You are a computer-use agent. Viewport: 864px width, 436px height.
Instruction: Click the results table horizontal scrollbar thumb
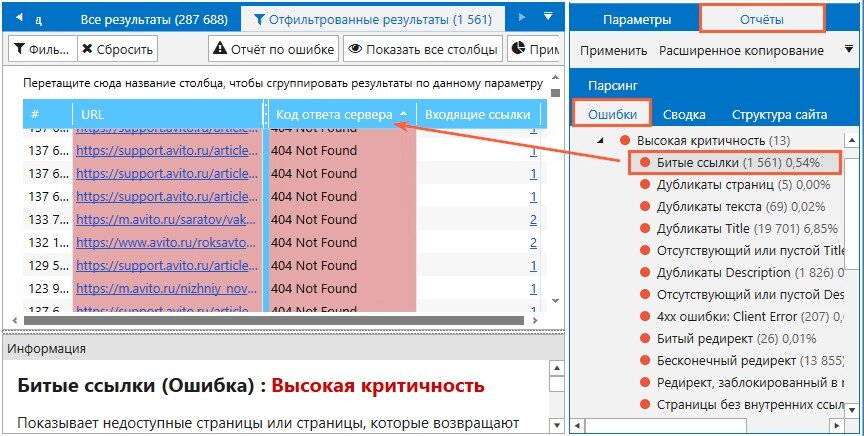tap(273, 320)
